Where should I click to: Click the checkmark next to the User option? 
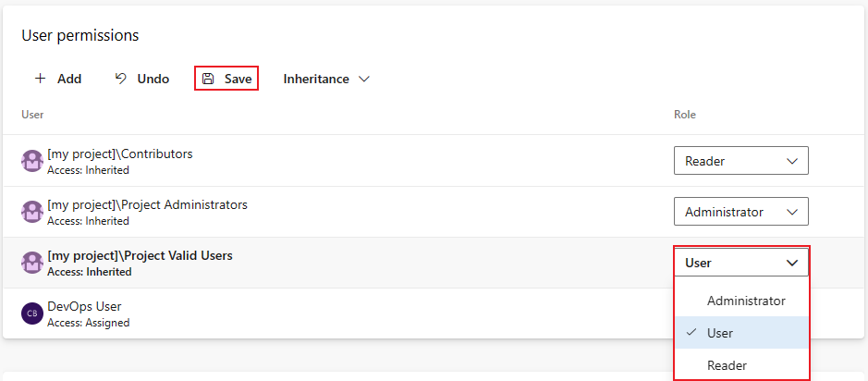(x=691, y=332)
